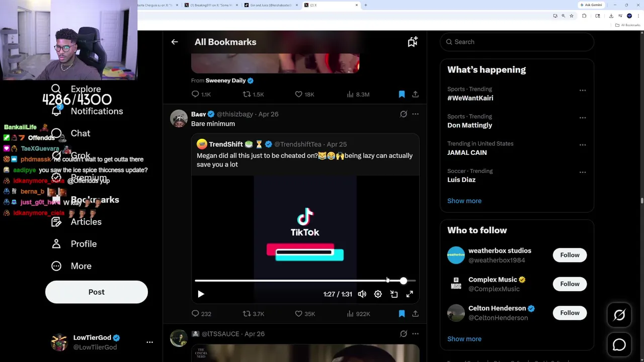644x362 pixels.
Task: Play the TikTok video
Action: click(x=201, y=294)
